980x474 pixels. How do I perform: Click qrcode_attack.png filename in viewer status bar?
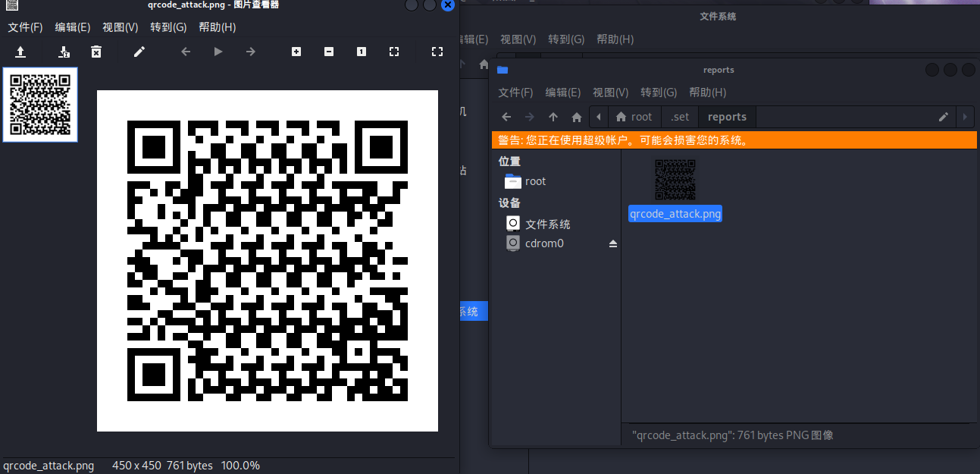pos(49,466)
